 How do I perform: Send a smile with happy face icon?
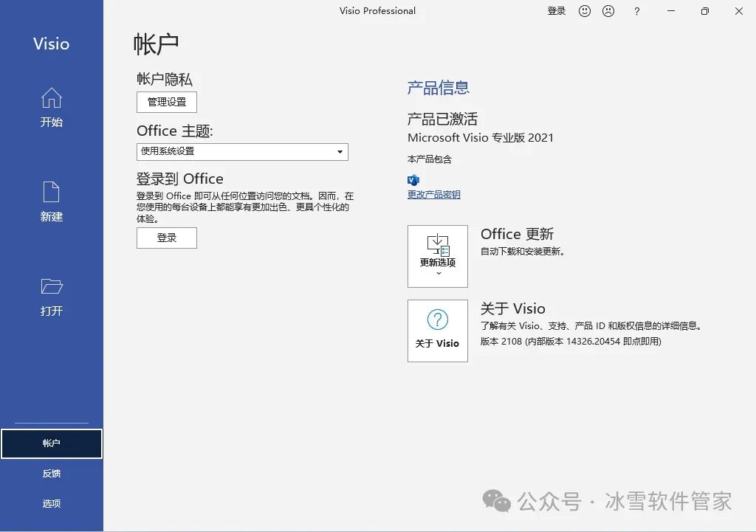[x=585, y=11]
